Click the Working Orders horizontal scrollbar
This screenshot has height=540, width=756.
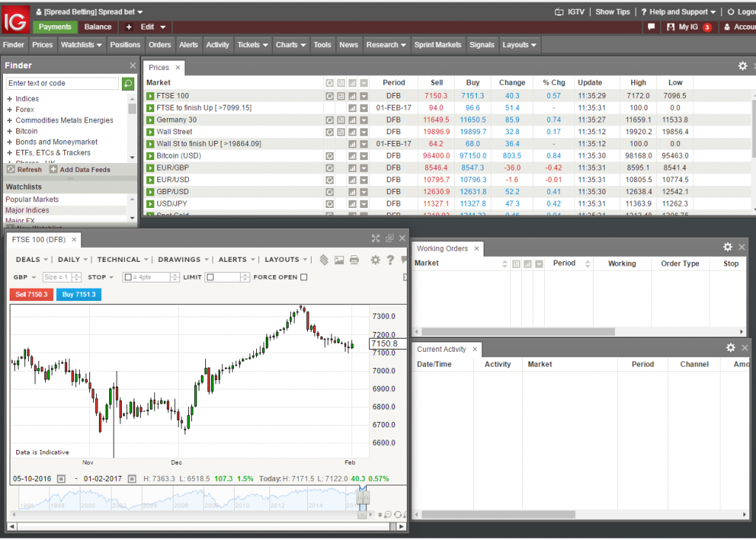[x=518, y=332]
